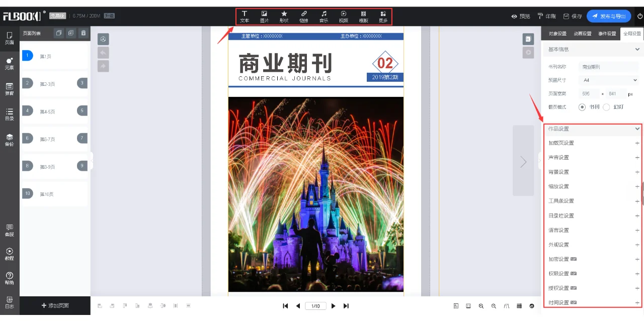Go to the previous page
Screen dimensions: 644x321
(298, 306)
